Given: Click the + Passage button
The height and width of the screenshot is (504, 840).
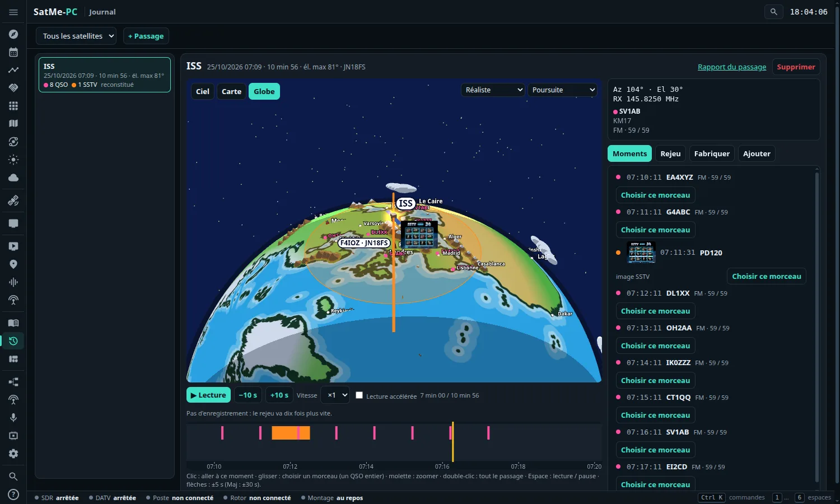Looking at the screenshot, I should 146,36.
